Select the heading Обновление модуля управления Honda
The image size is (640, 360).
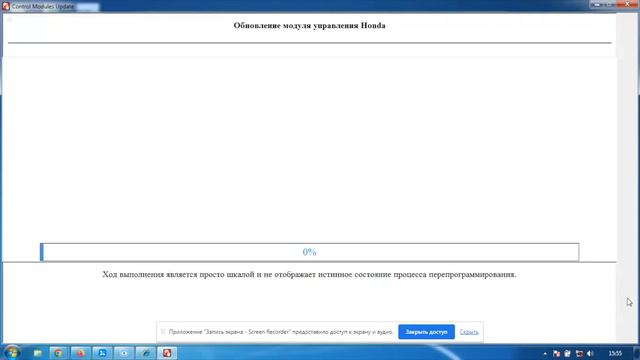[x=309, y=25]
